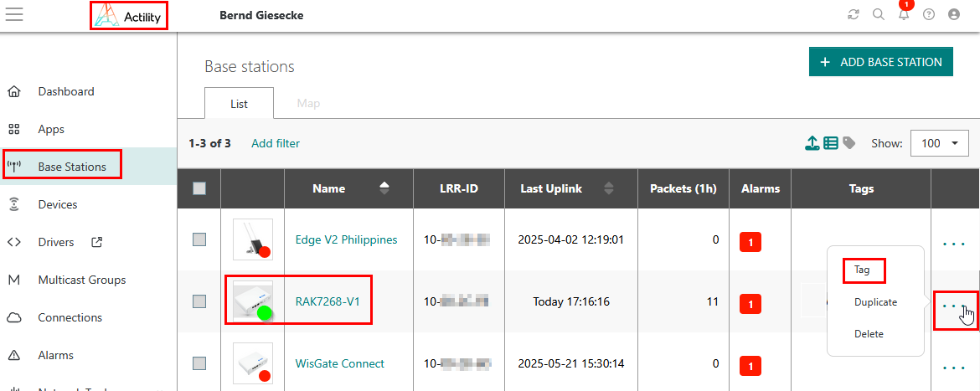Click the Actility logo
Screen dimensions: 980x391
129,15
